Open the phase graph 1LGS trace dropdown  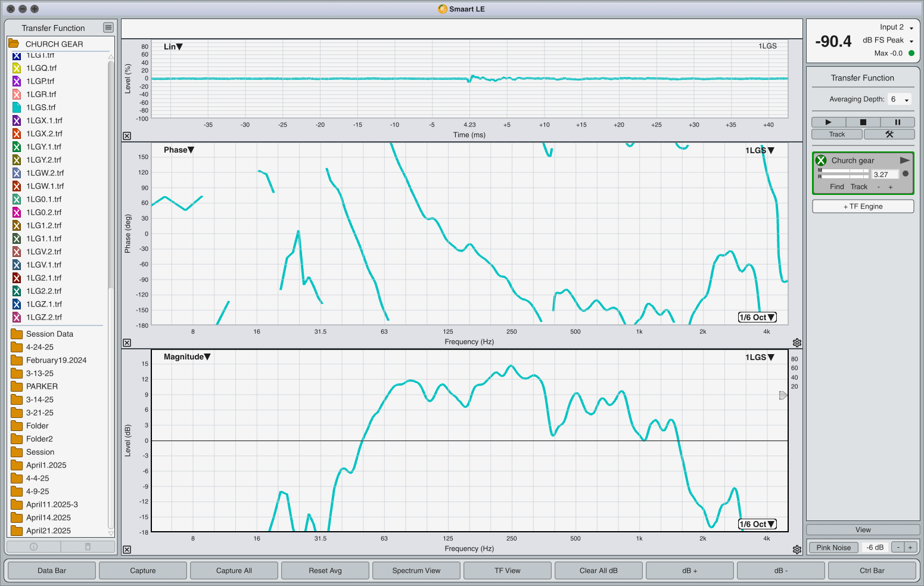(x=760, y=150)
